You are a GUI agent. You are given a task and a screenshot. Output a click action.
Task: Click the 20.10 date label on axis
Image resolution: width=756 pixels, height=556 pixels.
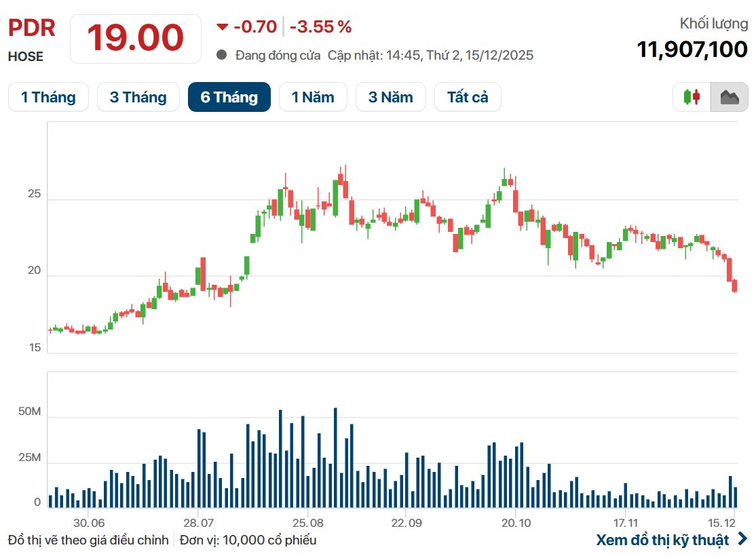pyautogui.click(x=516, y=523)
